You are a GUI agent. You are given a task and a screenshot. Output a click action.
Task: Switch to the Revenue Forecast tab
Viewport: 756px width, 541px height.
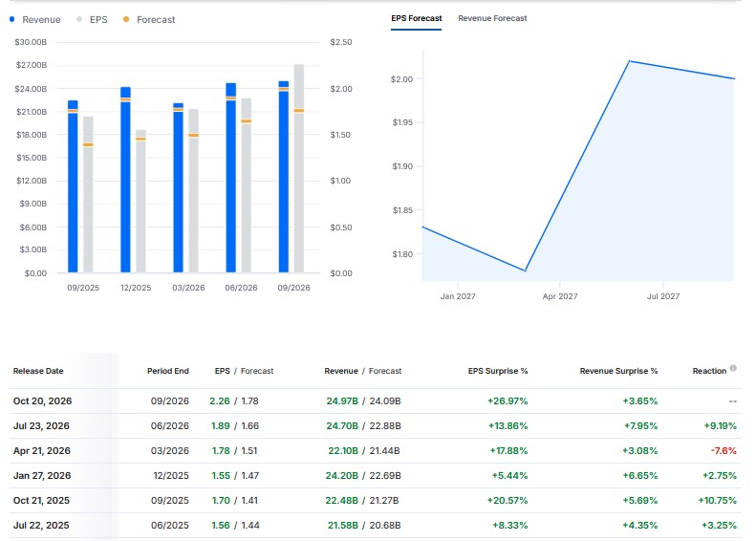(492, 18)
